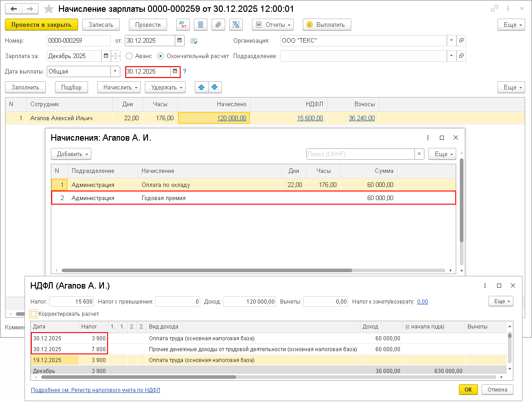Image resolution: width=532 pixels, height=402 pixels.
Task: Open calendar for the salary month
Action: pos(106,56)
